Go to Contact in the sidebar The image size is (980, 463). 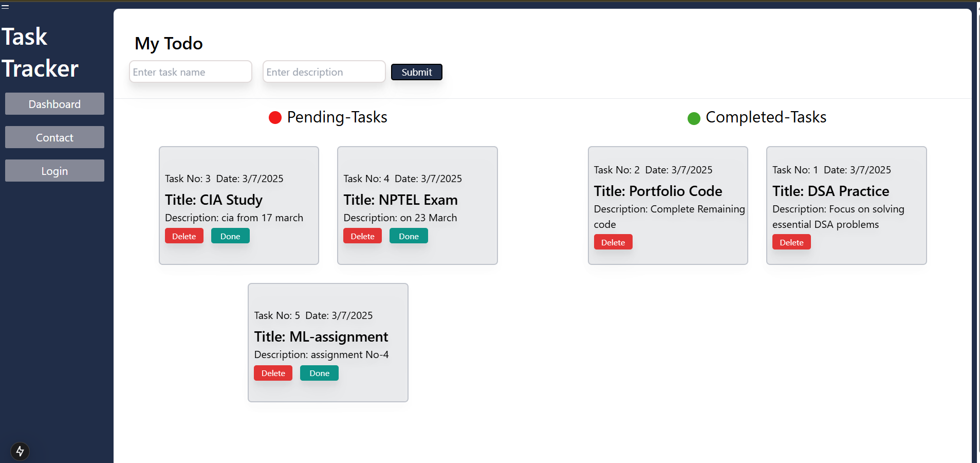pyautogui.click(x=54, y=137)
